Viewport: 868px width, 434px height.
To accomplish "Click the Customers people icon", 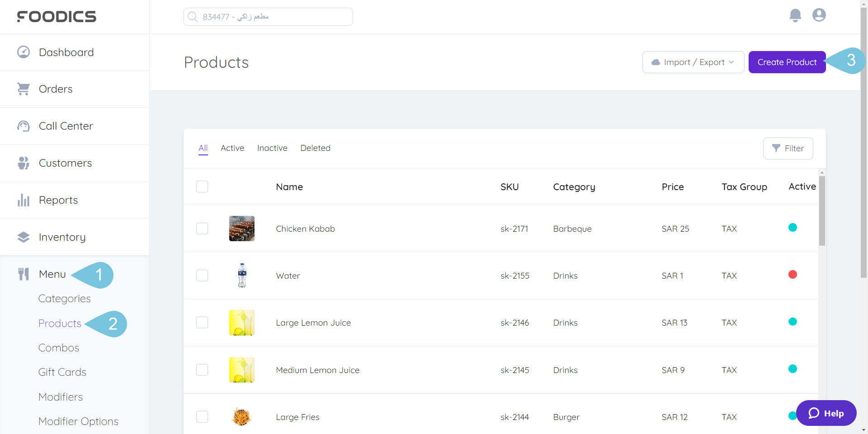I will (x=23, y=163).
